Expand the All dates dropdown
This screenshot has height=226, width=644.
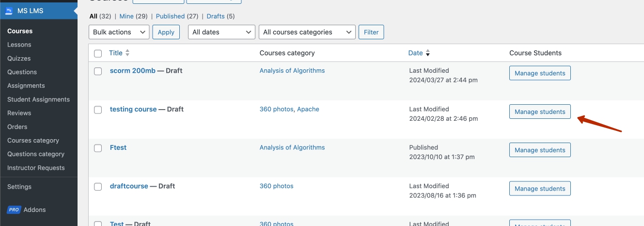point(221,32)
